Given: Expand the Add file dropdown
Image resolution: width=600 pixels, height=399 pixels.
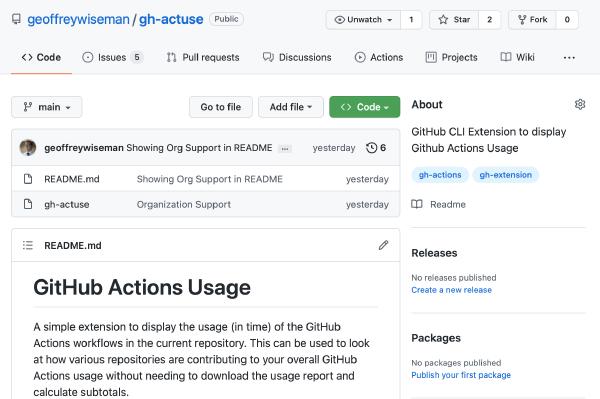Looking at the screenshot, I should [x=291, y=107].
